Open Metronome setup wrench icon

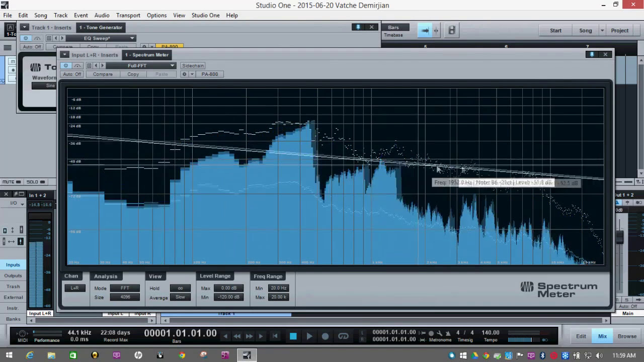click(x=440, y=333)
